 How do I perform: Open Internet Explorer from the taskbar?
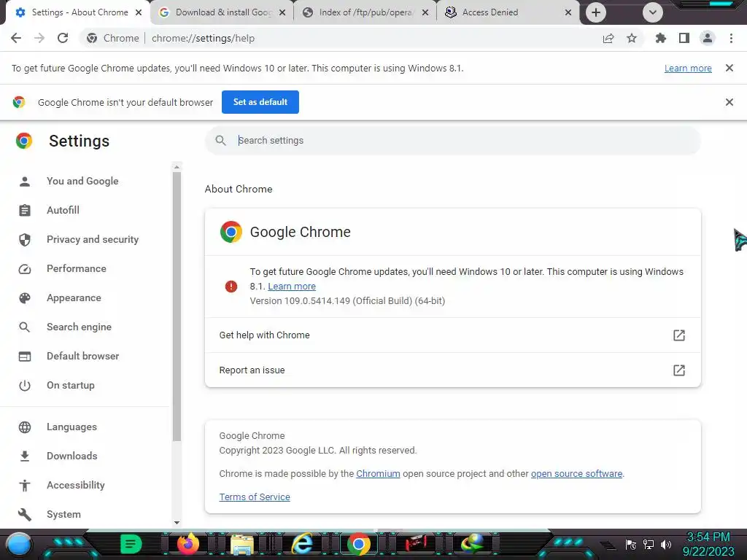point(302,543)
